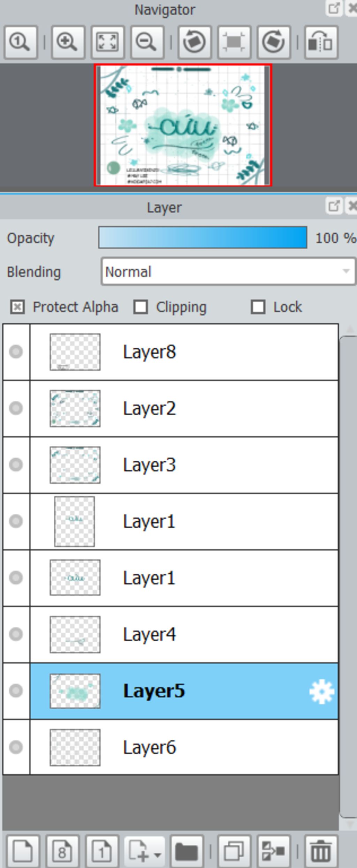The height and width of the screenshot is (868, 357).
Task: Rotate canvas view counterclockwise
Action: click(194, 43)
